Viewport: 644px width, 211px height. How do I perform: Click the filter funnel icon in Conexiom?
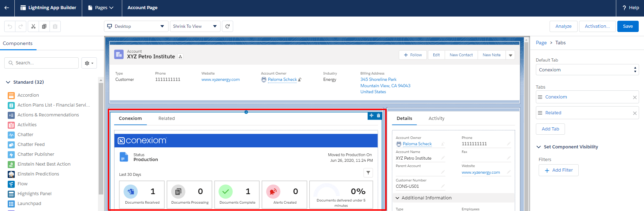[368, 173]
